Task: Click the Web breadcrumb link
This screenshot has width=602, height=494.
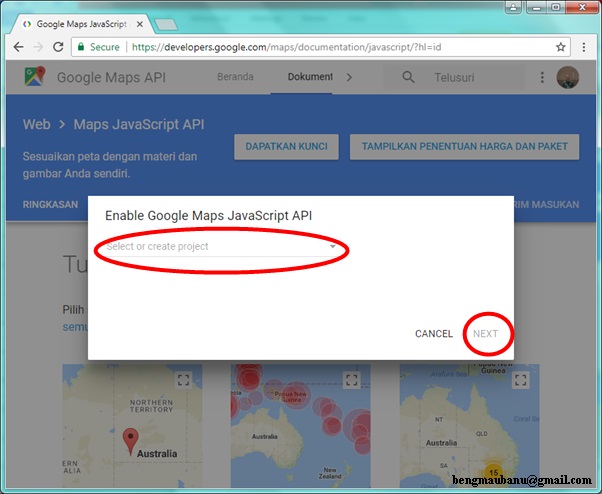Action: click(x=36, y=124)
